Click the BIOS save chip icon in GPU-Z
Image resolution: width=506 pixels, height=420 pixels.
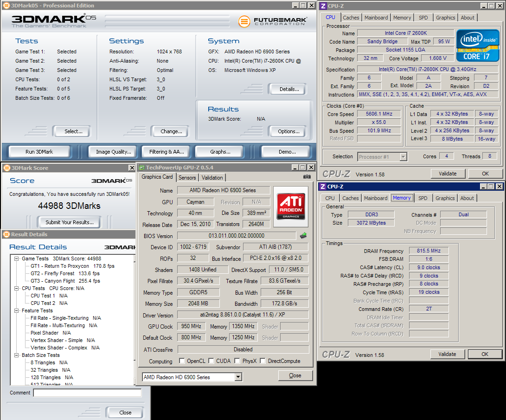click(x=303, y=236)
